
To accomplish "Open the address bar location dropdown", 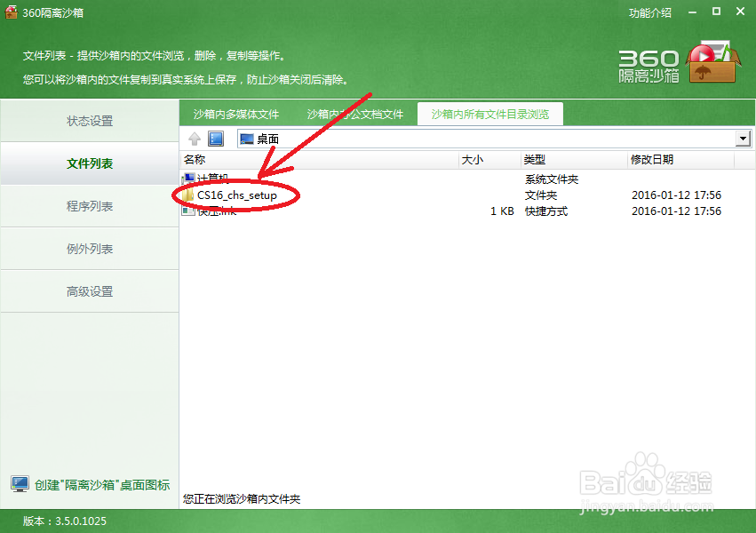I will 743,138.
